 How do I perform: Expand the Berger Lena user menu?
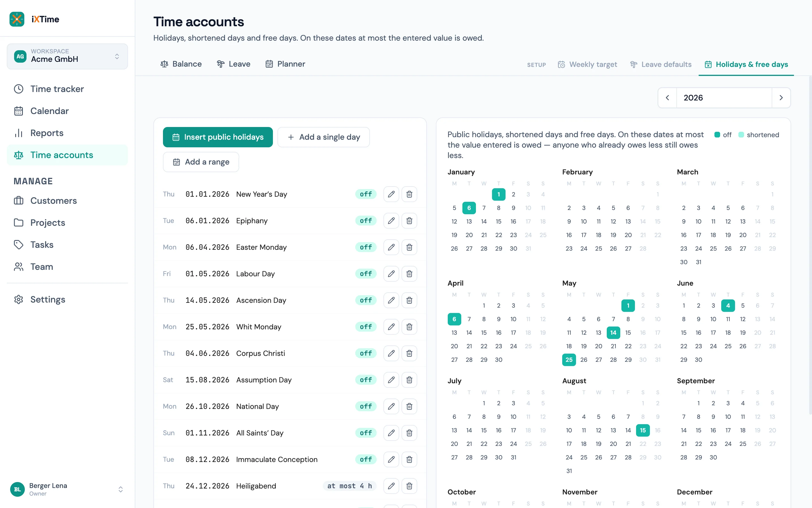pos(67,489)
